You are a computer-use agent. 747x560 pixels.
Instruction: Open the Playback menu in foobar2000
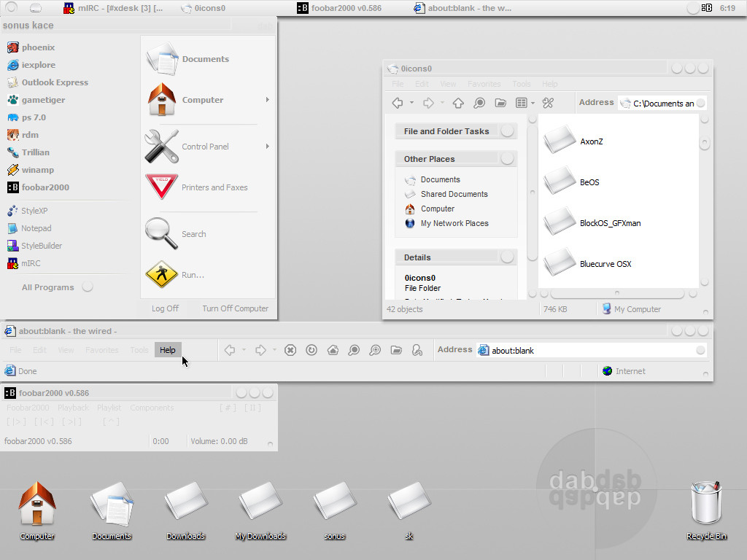[x=73, y=408]
